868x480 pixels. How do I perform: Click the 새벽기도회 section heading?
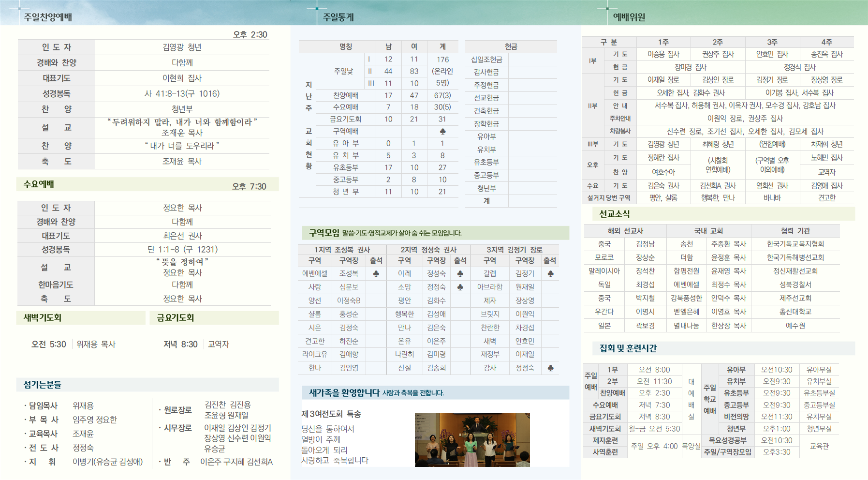(x=42, y=318)
